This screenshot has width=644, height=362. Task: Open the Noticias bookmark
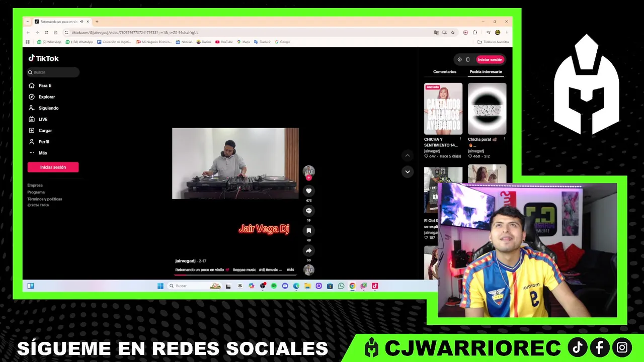[x=184, y=42]
